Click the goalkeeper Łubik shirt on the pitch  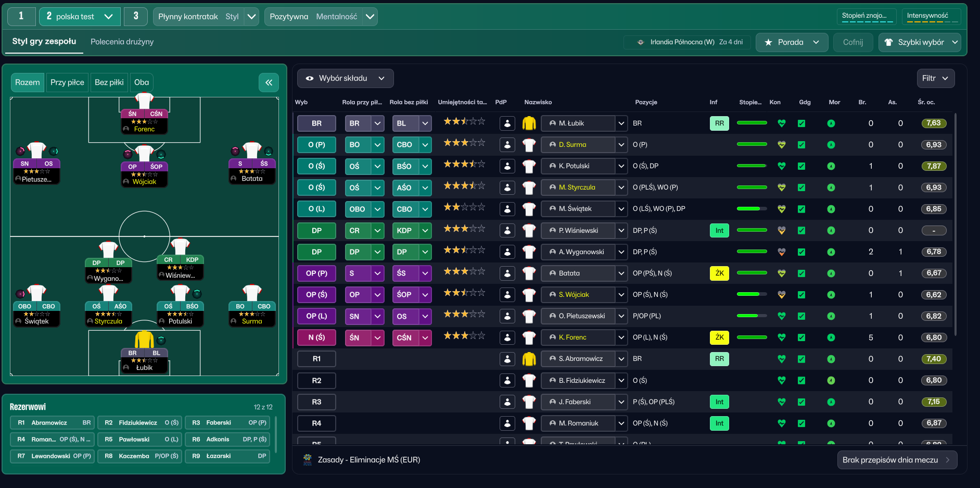(144, 340)
